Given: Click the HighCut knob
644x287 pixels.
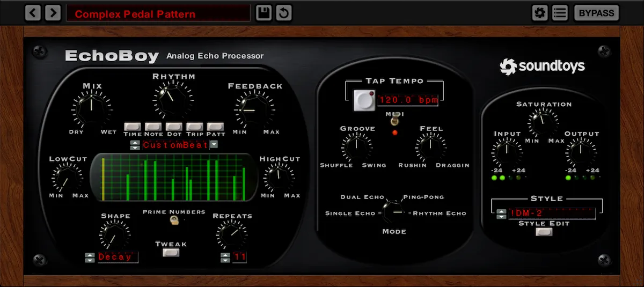Looking at the screenshot, I should coord(278,178).
